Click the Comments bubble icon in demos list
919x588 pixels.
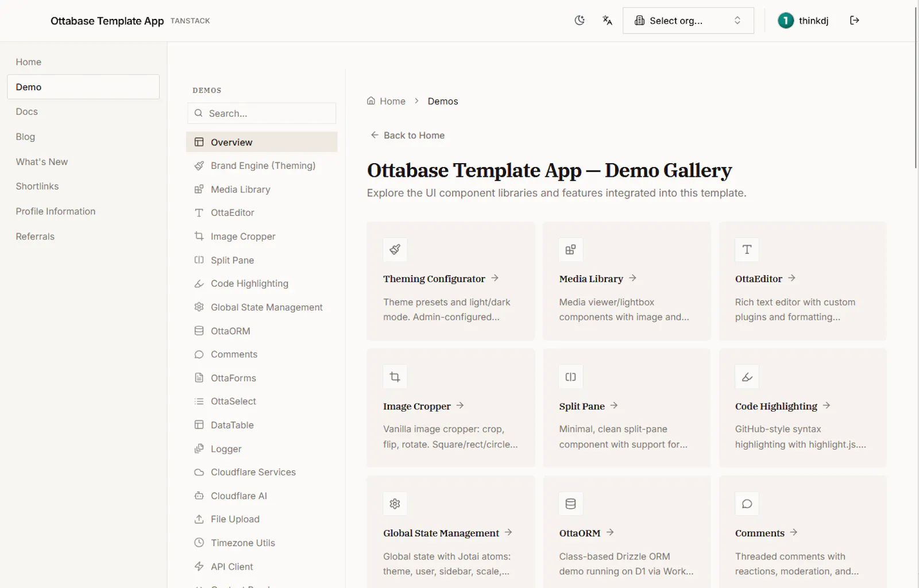coord(199,354)
